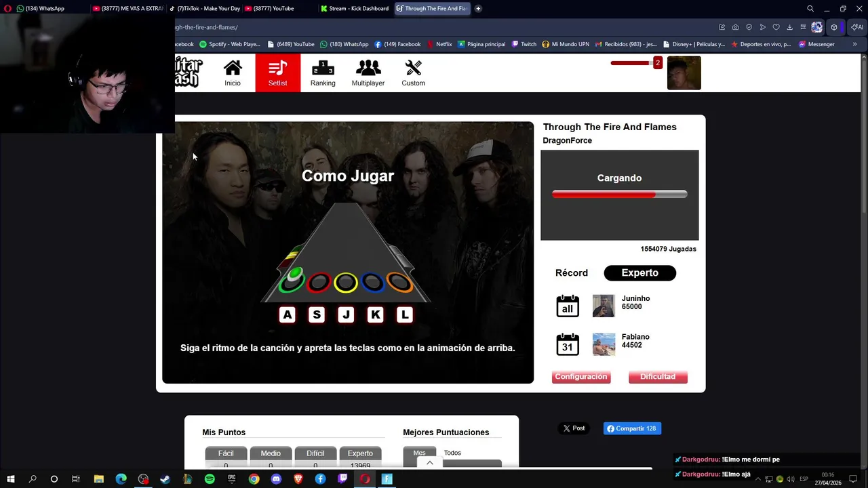Screen dimensions: 868x488
Task: Open the Setlist page
Action: pyautogui.click(x=278, y=73)
